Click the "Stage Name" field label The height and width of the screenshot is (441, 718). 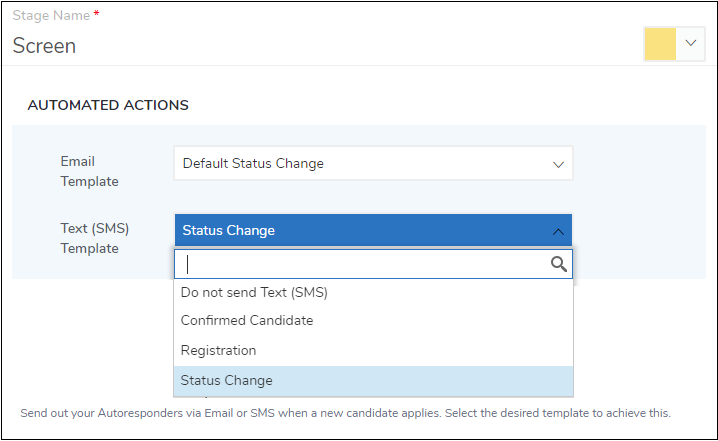49,16
